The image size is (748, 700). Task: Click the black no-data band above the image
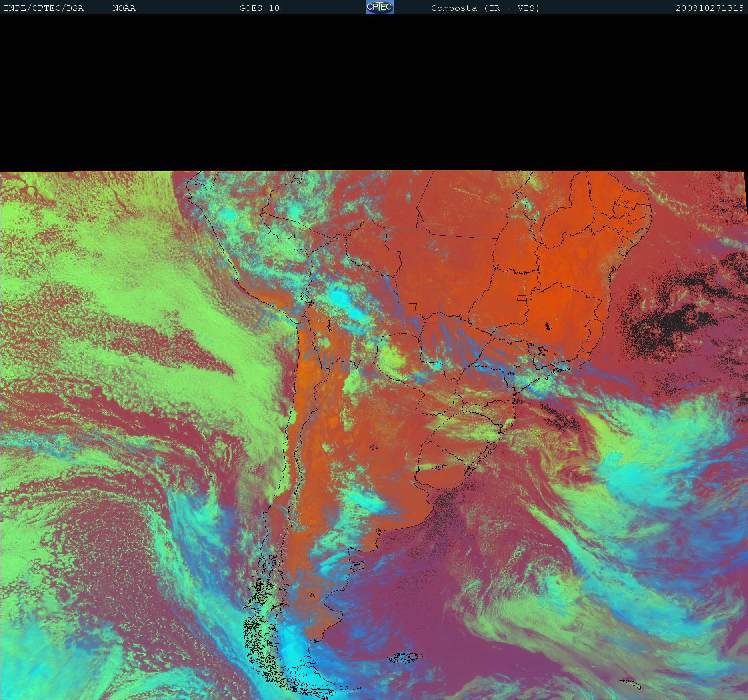(374, 92)
